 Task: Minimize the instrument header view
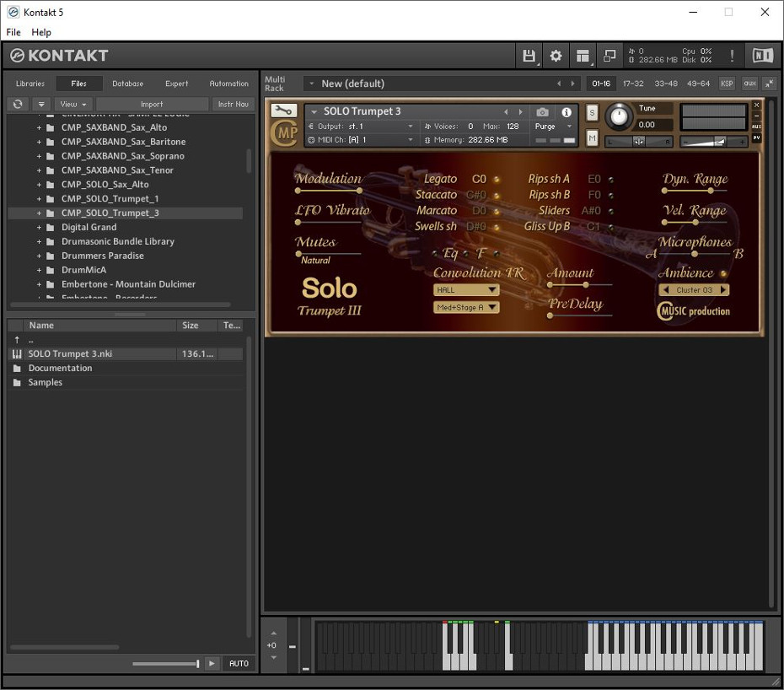[x=756, y=116]
